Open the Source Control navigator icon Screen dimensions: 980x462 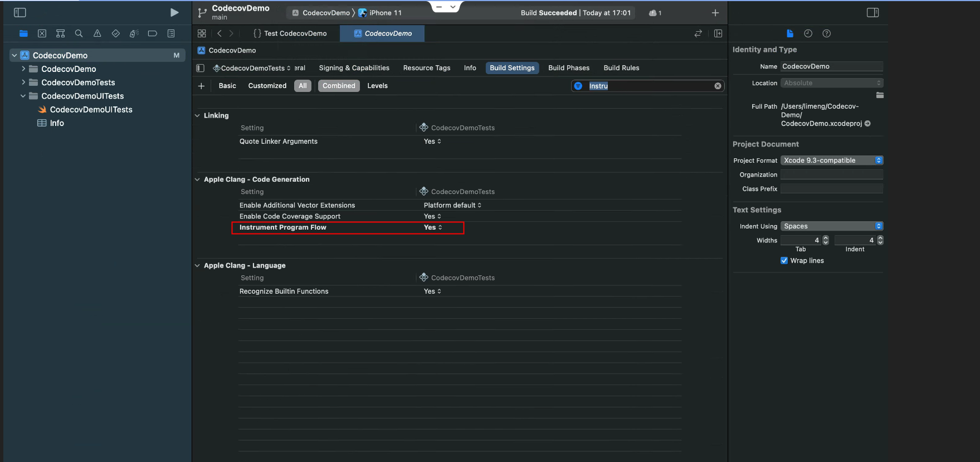click(42, 33)
